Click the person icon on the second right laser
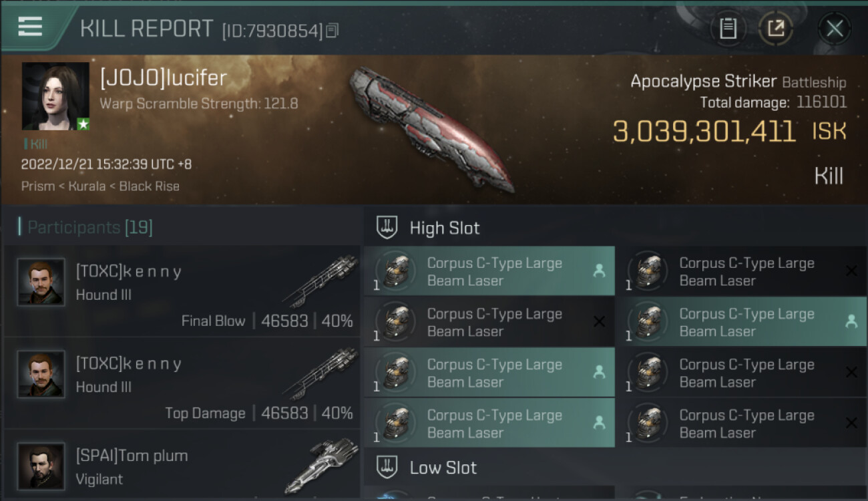 tap(851, 321)
